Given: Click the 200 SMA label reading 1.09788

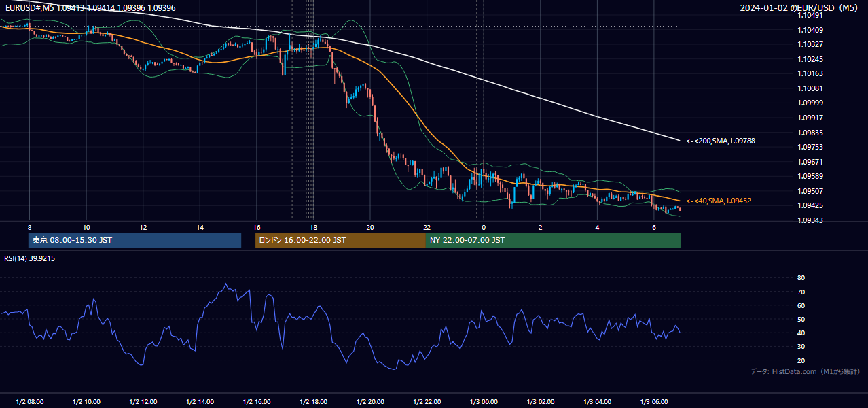Looking at the screenshot, I should tap(721, 141).
